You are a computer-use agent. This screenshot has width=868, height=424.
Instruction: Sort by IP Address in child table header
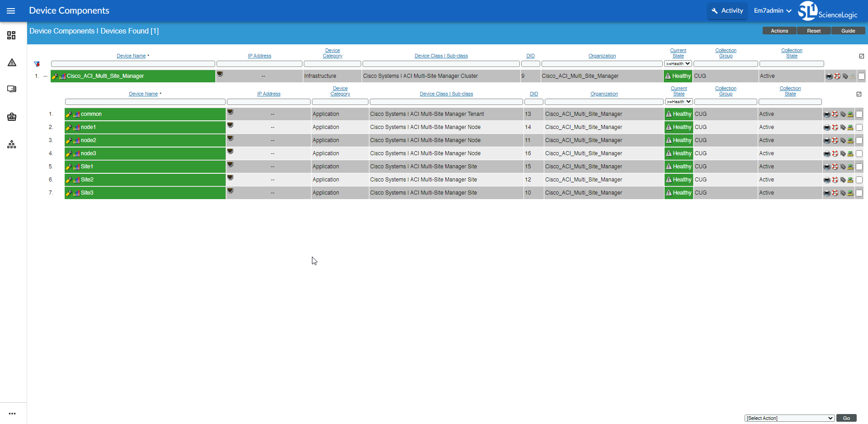click(x=269, y=94)
